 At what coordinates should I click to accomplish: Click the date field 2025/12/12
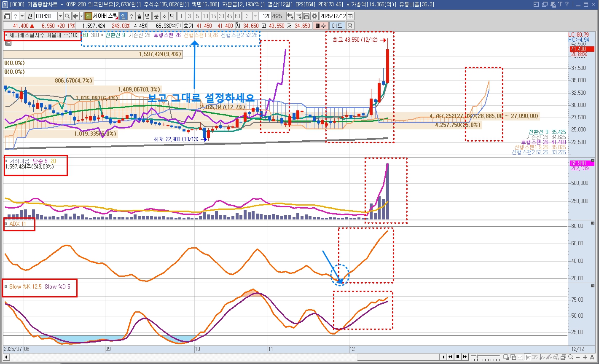(x=333, y=16)
